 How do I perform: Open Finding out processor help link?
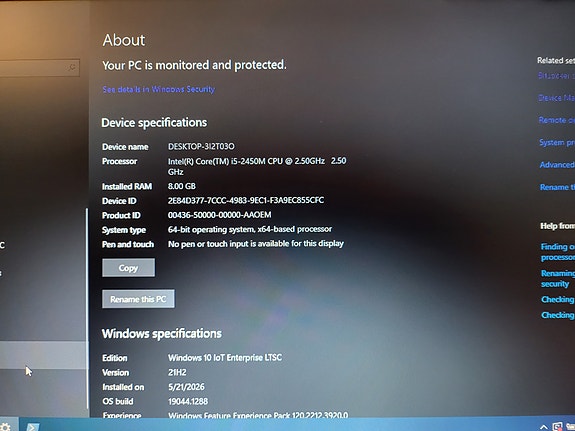coord(558,252)
